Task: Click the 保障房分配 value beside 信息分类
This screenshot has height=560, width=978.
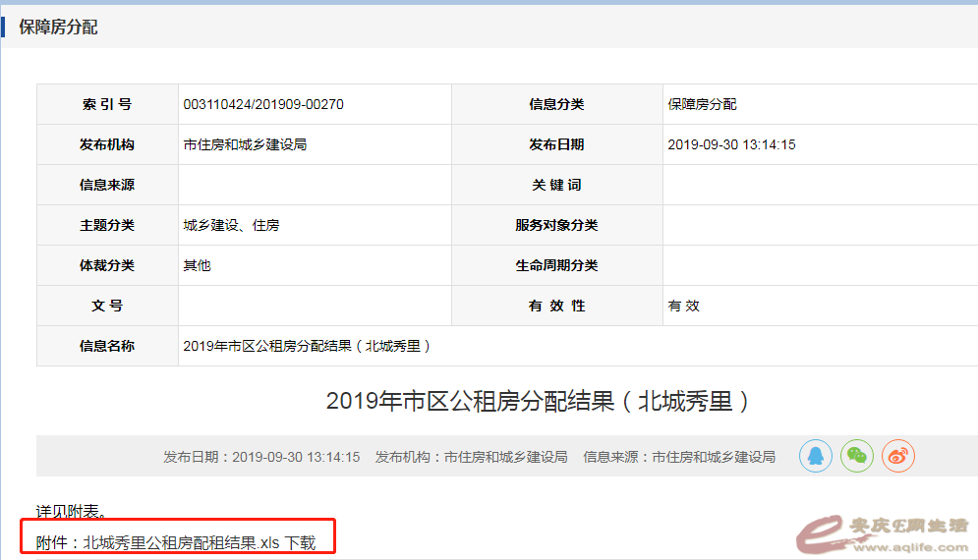Action: (702, 104)
